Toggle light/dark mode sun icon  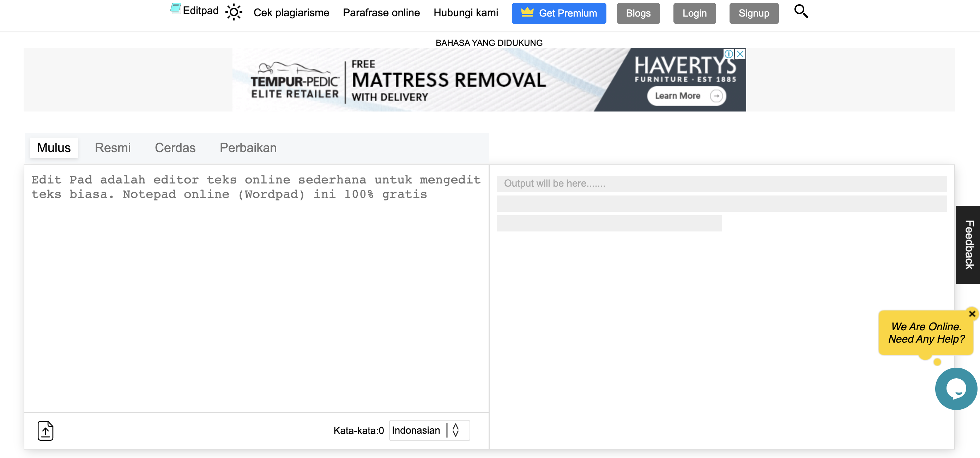(x=234, y=12)
